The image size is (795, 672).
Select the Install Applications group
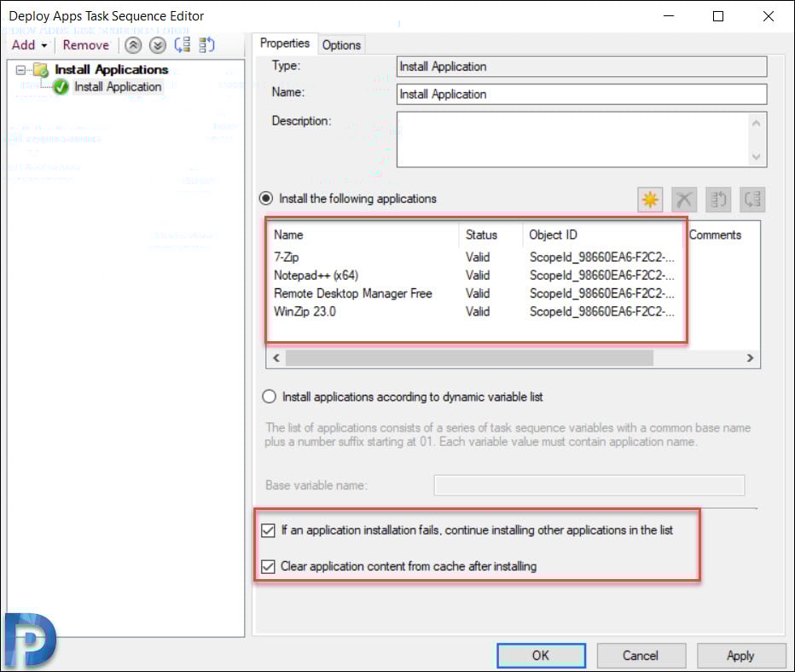111,69
